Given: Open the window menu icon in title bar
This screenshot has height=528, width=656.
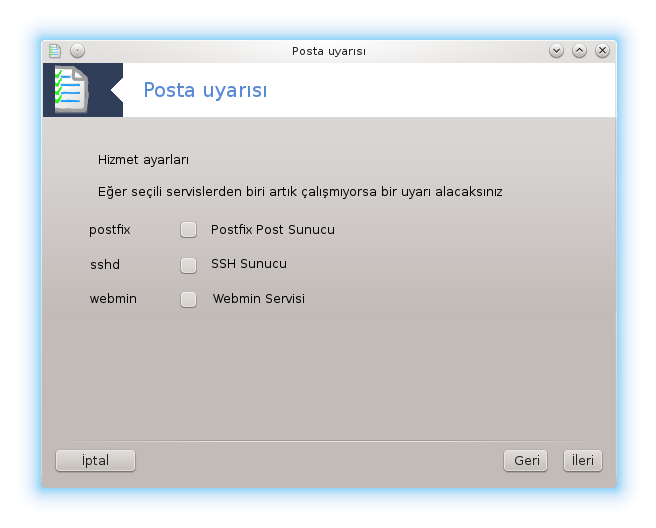Looking at the screenshot, I should (55, 51).
